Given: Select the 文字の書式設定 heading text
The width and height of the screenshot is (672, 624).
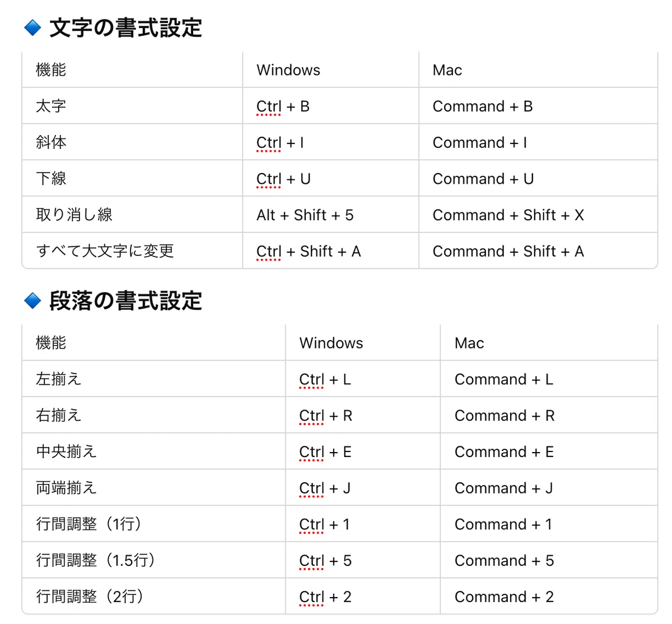Looking at the screenshot, I should point(126,28).
